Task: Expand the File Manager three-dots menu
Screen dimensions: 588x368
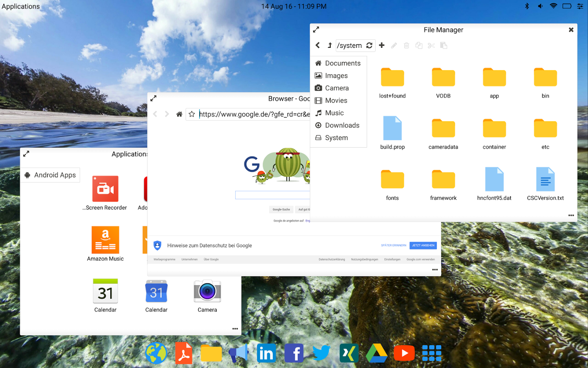Action: pyautogui.click(x=571, y=215)
